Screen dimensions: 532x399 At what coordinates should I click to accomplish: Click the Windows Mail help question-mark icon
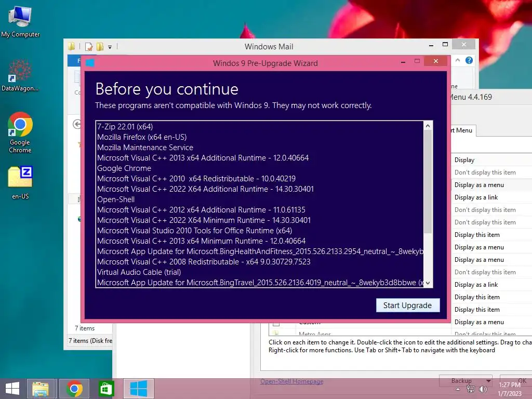tap(469, 60)
